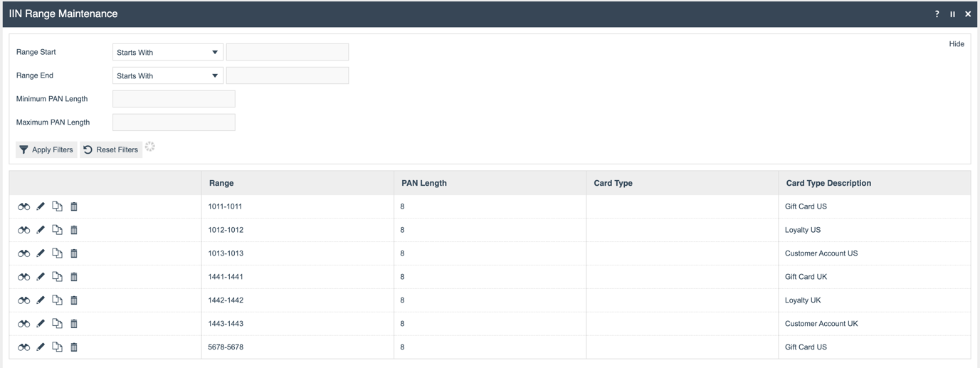Focus the Maximum PAN Length field
980x368 pixels.
click(174, 122)
